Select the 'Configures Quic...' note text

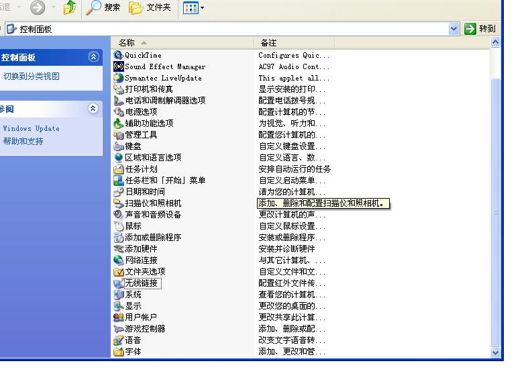294,55
